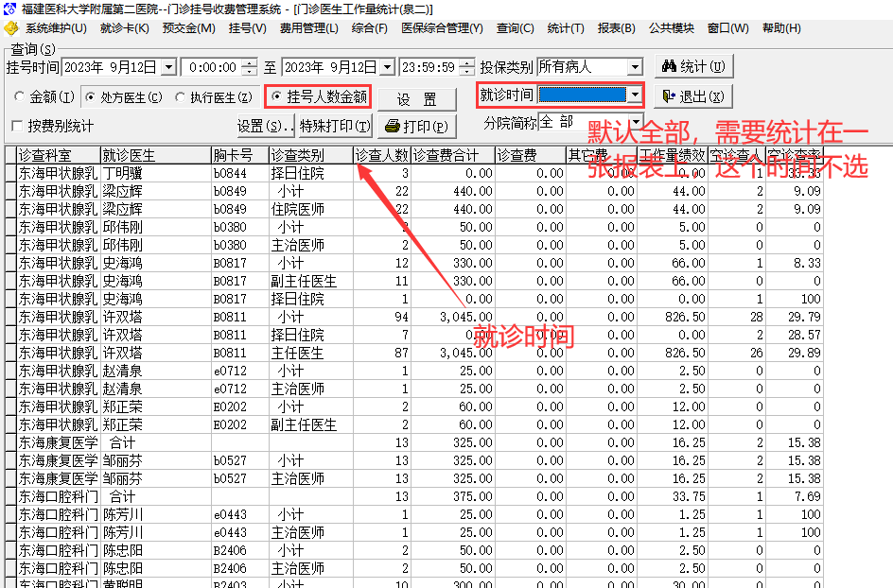Click the 特殊打印(T) button

335,126
